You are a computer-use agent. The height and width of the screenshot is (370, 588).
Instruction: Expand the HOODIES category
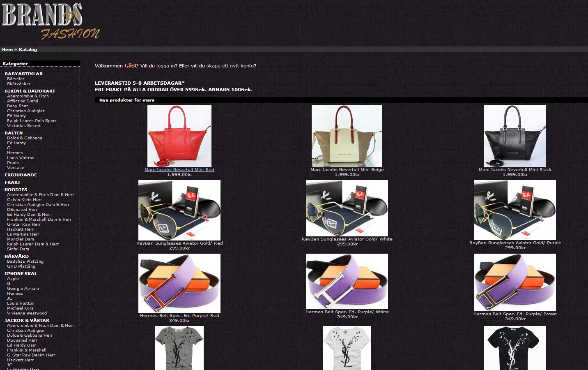pos(16,190)
